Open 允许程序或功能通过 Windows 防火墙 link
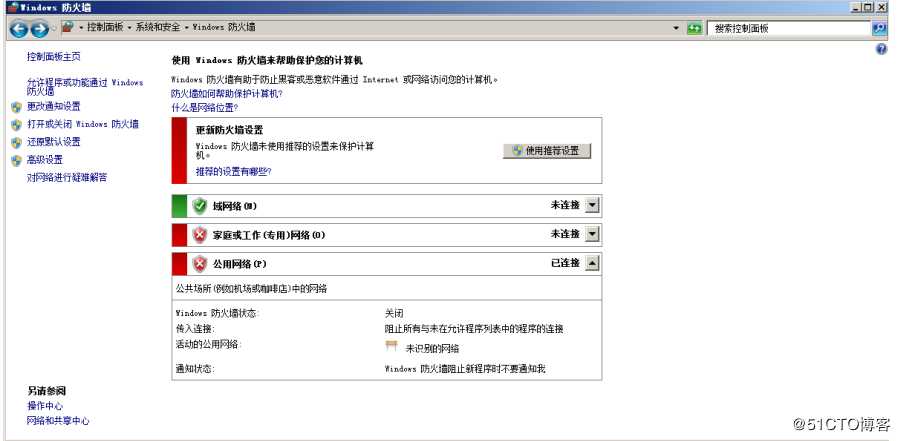This screenshot has height=441, width=900. [x=85, y=87]
